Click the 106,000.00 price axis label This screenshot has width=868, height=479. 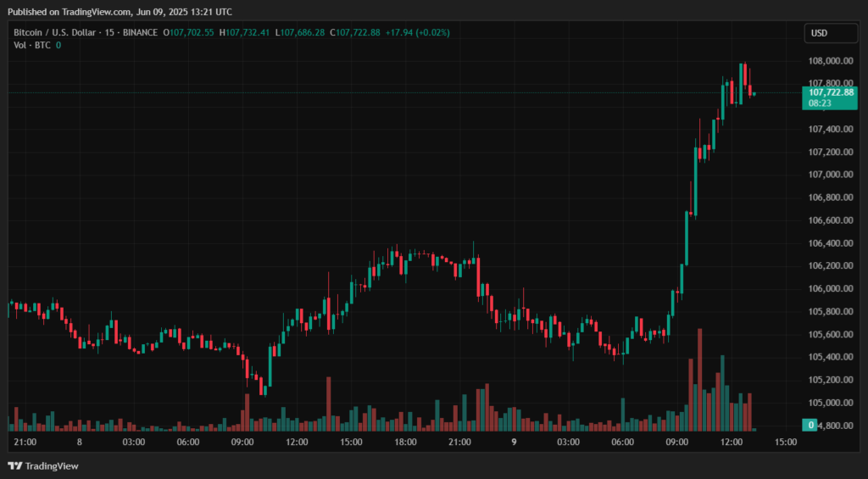[x=830, y=288]
